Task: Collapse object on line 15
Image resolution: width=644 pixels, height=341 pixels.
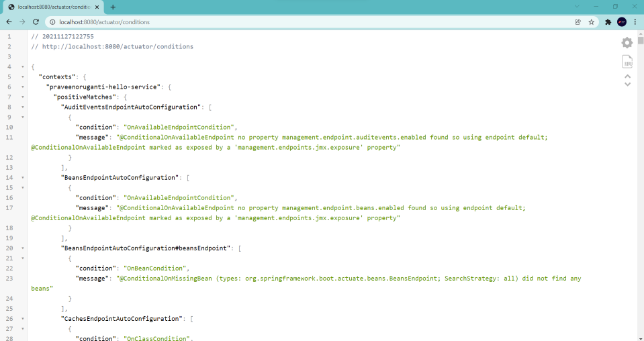Action: point(23,187)
